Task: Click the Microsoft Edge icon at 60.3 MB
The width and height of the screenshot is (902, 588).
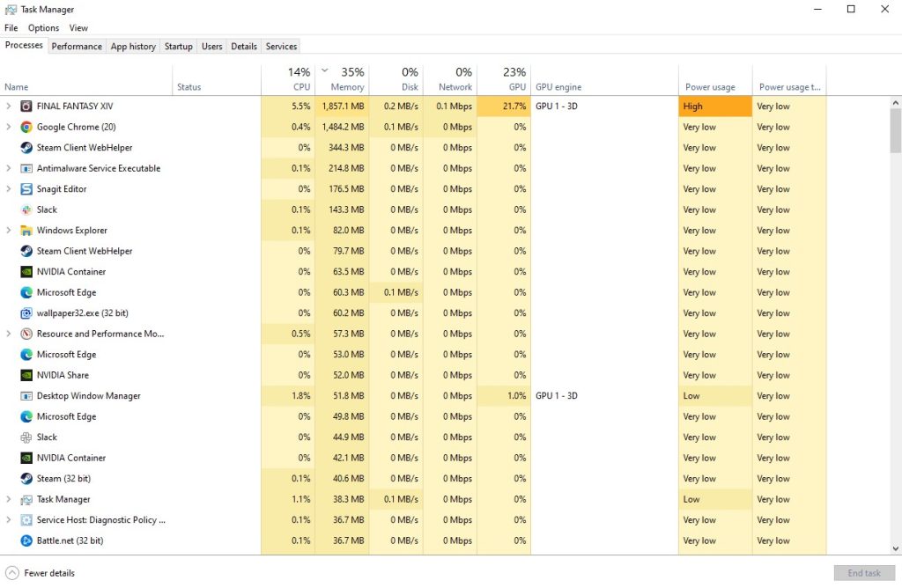Action: [x=26, y=292]
